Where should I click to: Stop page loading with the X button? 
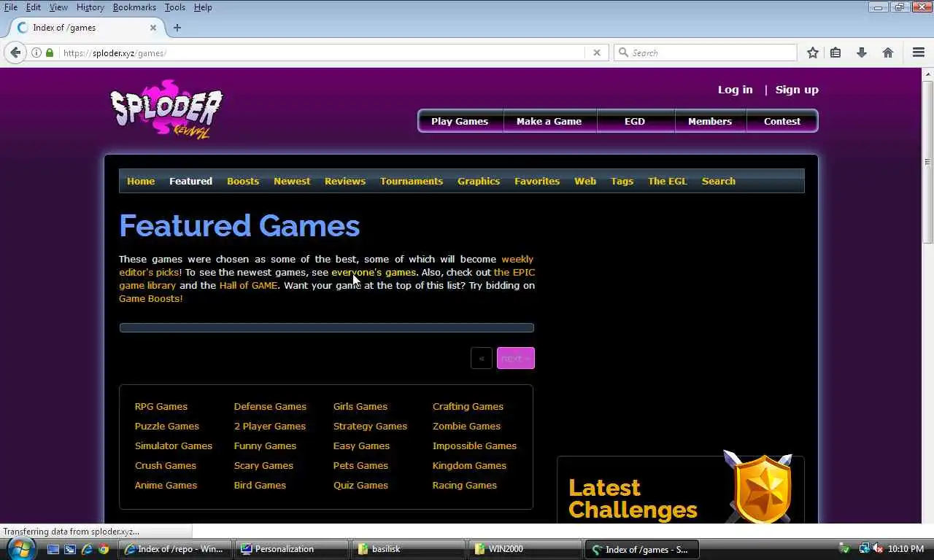point(596,52)
